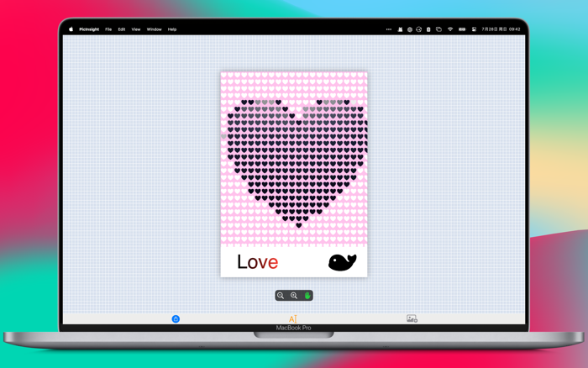This screenshot has height=368, width=588.
Task: Click the zoom out magnifier icon
Action: click(x=281, y=296)
